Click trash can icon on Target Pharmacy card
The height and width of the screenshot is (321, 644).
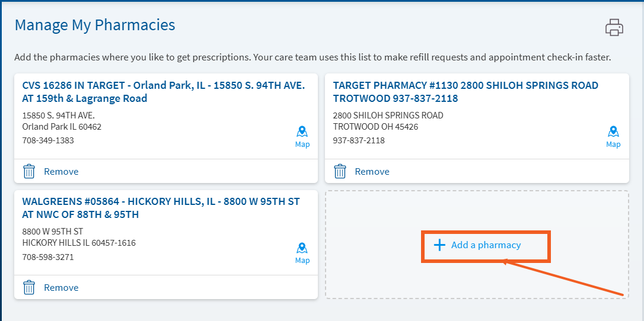(340, 171)
